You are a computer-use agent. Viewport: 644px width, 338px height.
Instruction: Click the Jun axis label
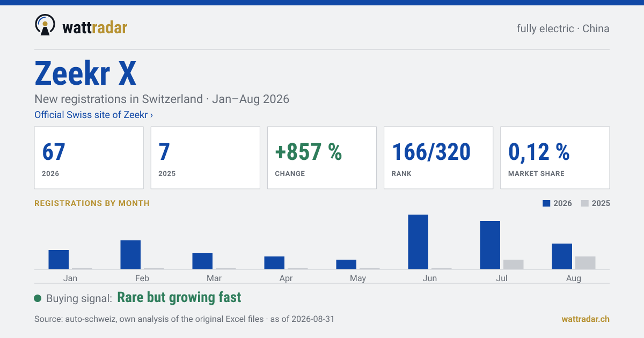coord(430,278)
